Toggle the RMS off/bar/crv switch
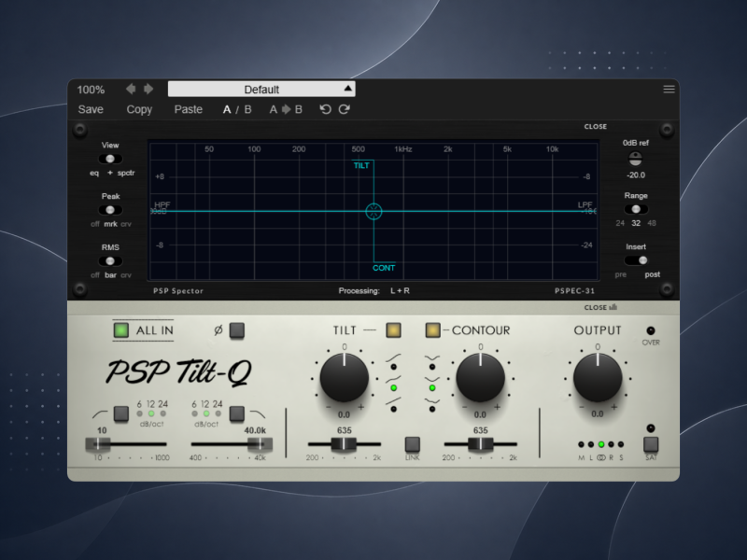 point(110,261)
